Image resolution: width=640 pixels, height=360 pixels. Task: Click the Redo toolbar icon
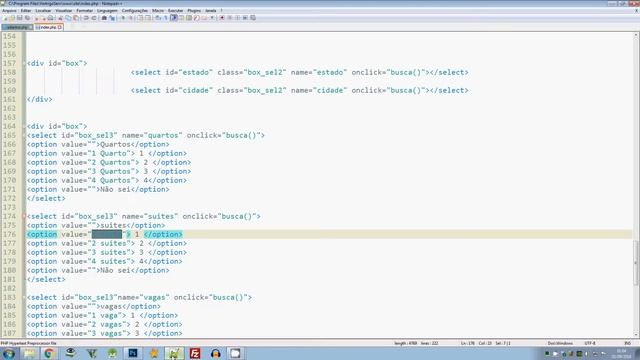[94, 18]
